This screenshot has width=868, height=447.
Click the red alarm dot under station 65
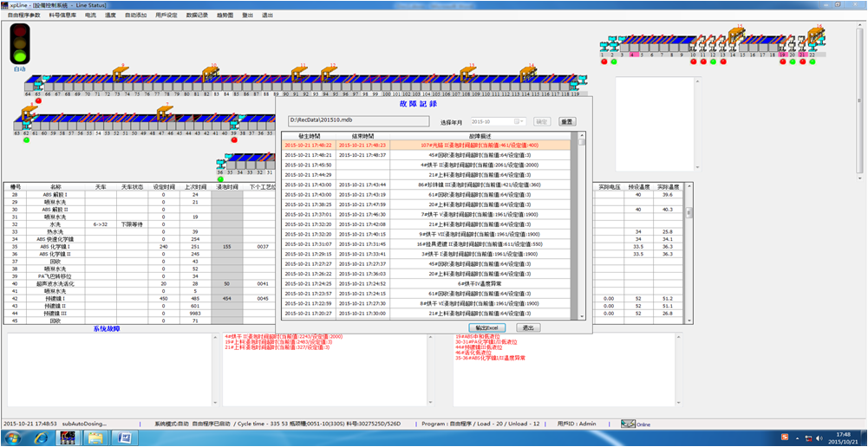[38, 100]
